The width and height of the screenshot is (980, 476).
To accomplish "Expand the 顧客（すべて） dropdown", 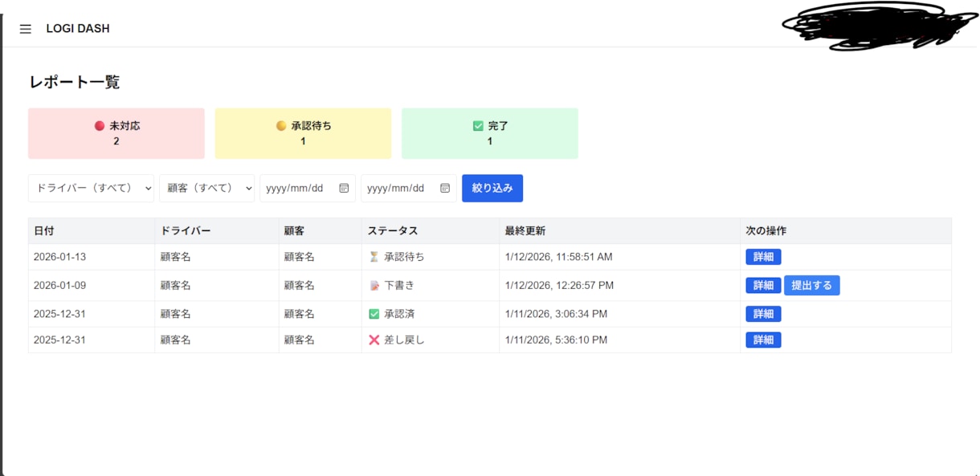I will [x=206, y=188].
